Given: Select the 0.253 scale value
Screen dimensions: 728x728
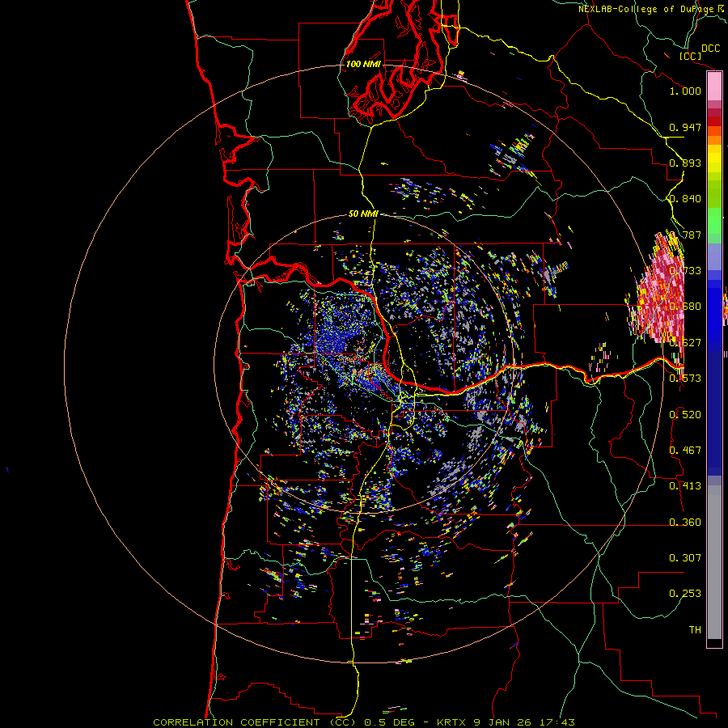Looking at the screenshot, I should coord(685,594).
